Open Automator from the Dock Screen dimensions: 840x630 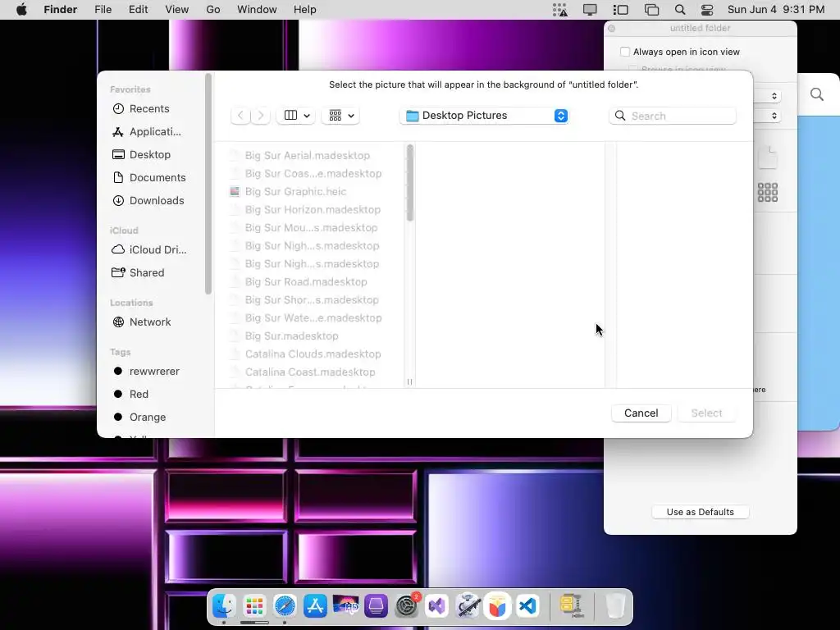pos(467,606)
